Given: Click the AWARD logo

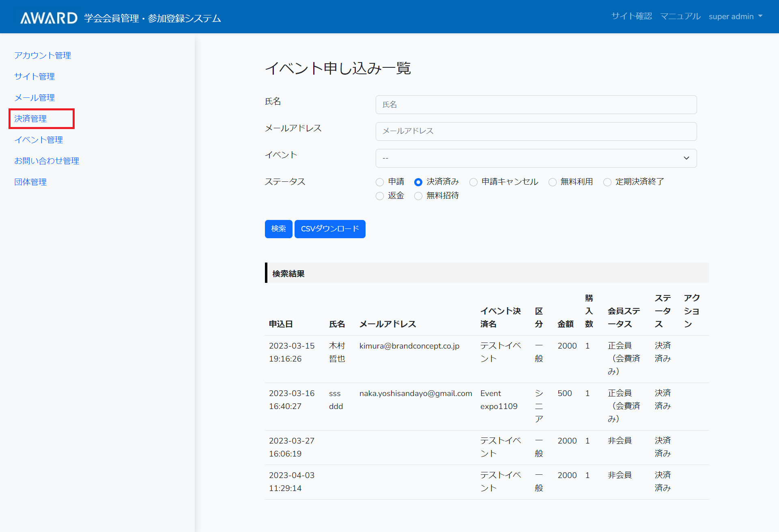Looking at the screenshot, I should pyautogui.click(x=49, y=18).
